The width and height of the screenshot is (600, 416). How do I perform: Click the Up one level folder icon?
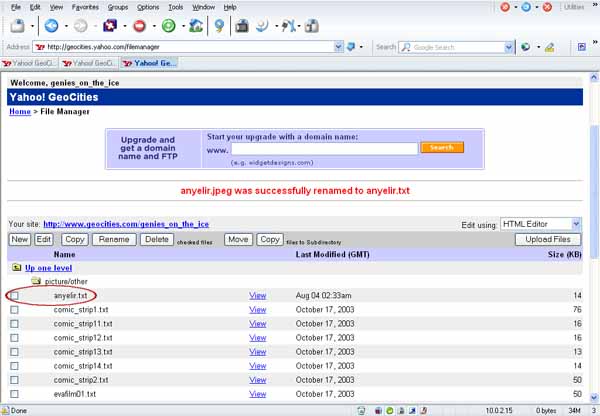click(x=16, y=267)
